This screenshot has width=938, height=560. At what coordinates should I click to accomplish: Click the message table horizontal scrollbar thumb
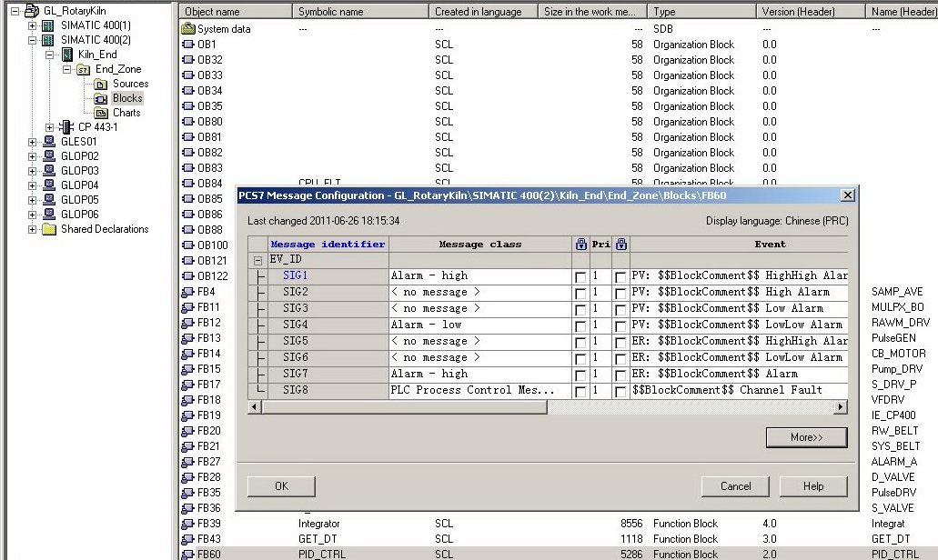(404, 407)
